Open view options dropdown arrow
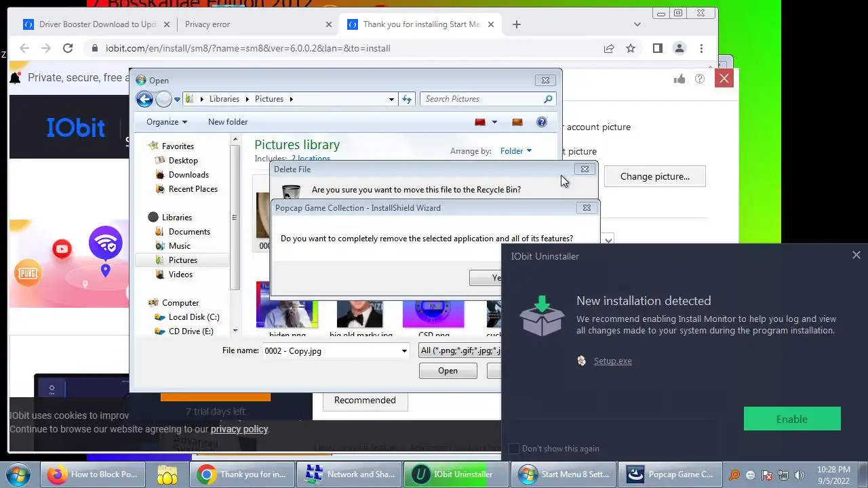The height and width of the screenshot is (488, 868). (494, 122)
